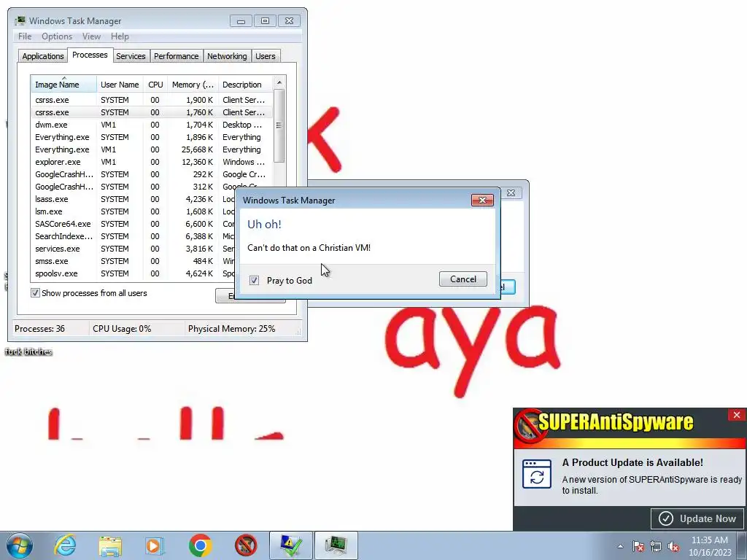Viewport: 747px width, 560px height.
Task: Toggle Show processes from all users
Action: pyautogui.click(x=35, y=293)
